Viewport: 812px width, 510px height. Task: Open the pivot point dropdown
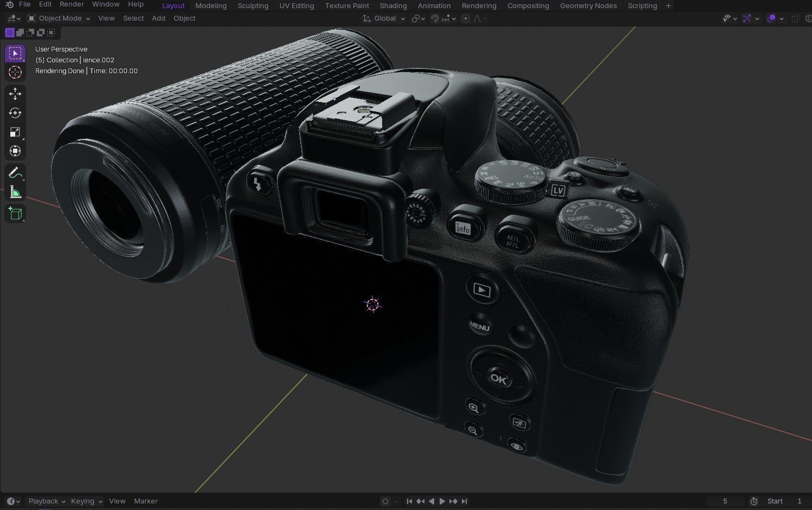(x=417, y=18)
